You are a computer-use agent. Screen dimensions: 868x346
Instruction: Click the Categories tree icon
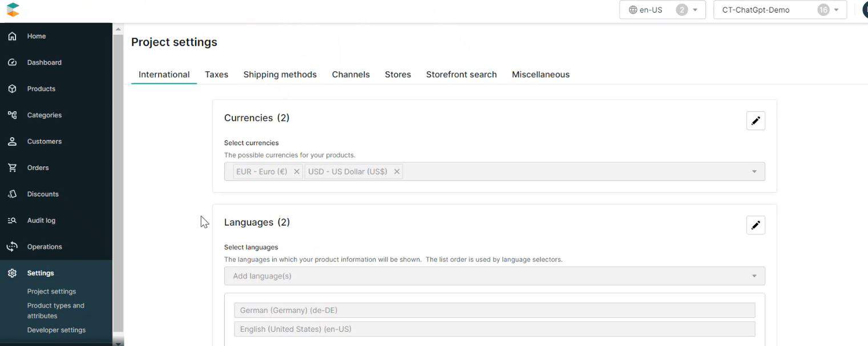pyautogui.click(x=12, y=115)
